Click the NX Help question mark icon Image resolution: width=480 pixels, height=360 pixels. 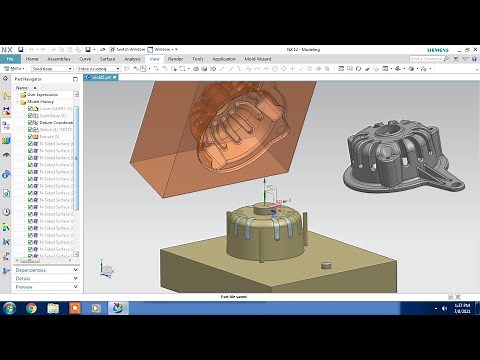tap(474, 59)
